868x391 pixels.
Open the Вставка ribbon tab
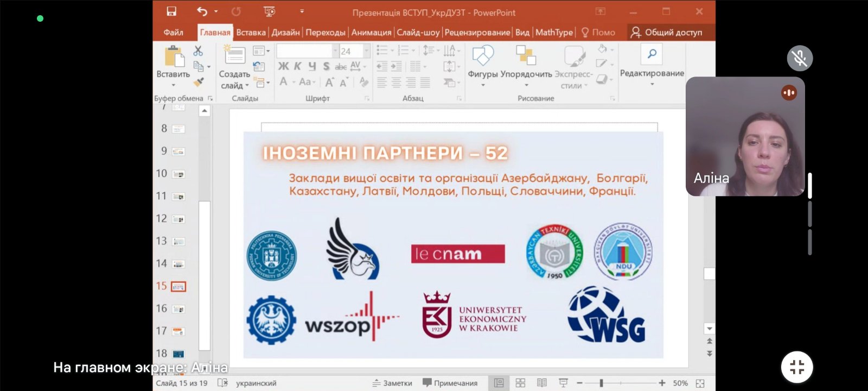(x=251, y=33)
